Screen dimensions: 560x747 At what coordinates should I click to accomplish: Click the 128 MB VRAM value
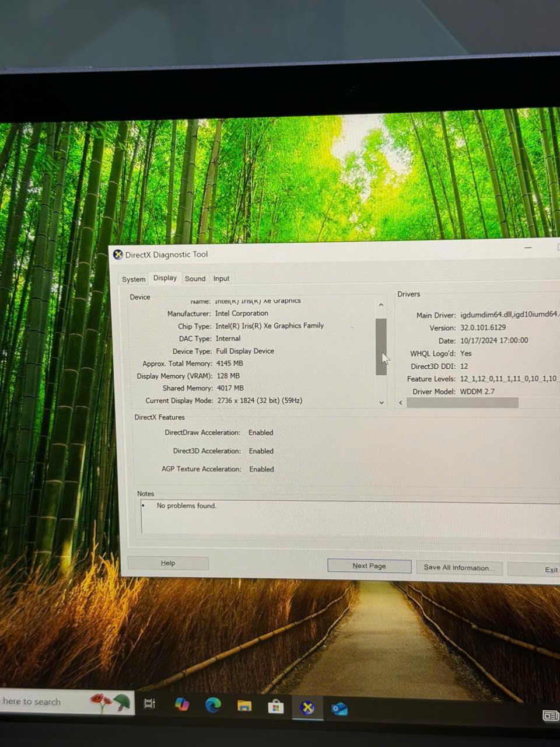(228, 376)
